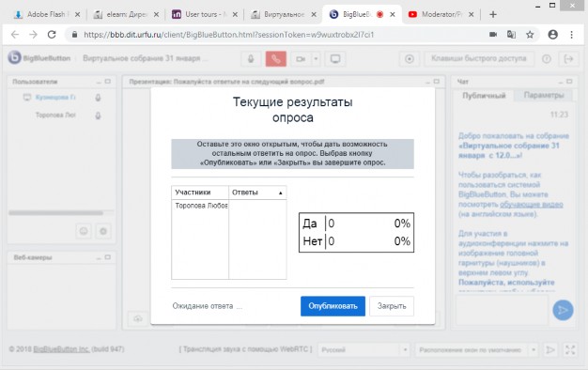Screen dimensions: 588x370
Task: Open the webcam dropdown arrow
Action: 316,59
